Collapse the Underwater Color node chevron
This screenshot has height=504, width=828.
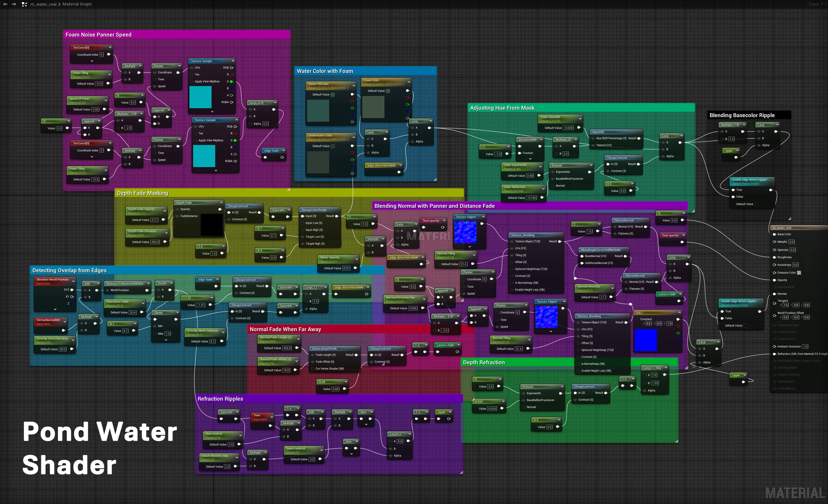pos(354,137)
